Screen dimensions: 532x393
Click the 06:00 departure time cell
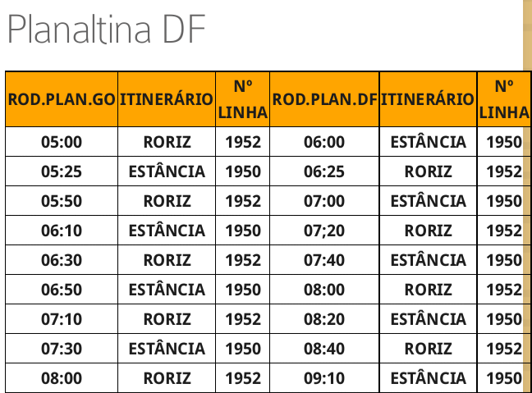[x=324, y=142]
